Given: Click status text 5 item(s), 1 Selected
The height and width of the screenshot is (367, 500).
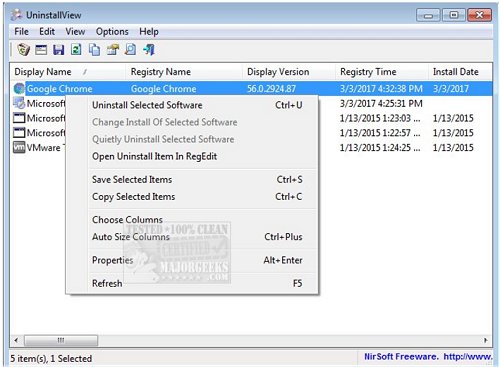Looking at the screenshot, I should (x=51, y=359).
